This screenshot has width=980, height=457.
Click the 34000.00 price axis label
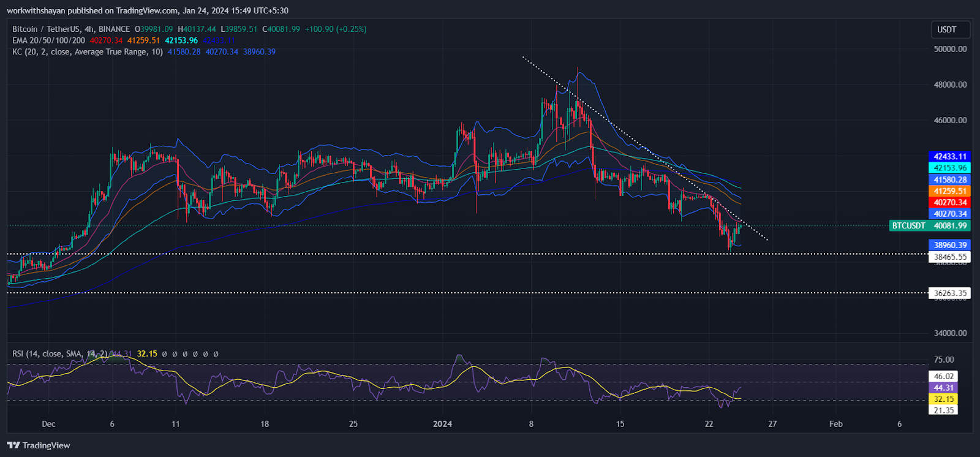click(x=950, y=333)
